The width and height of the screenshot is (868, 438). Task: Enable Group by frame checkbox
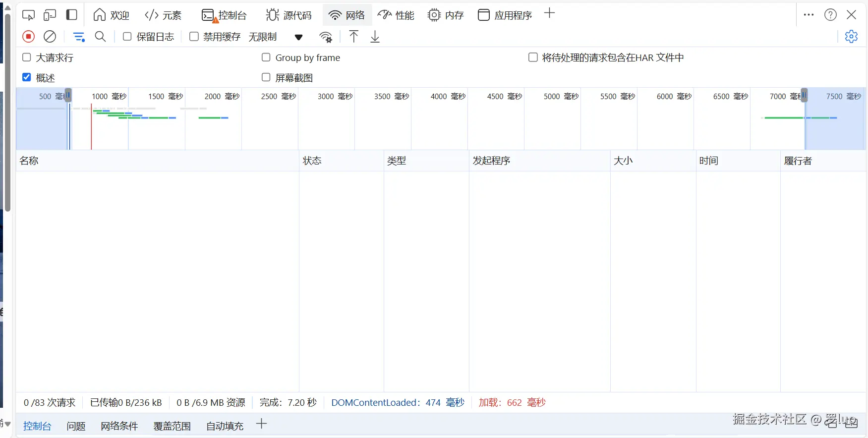(x=266, y=57)
